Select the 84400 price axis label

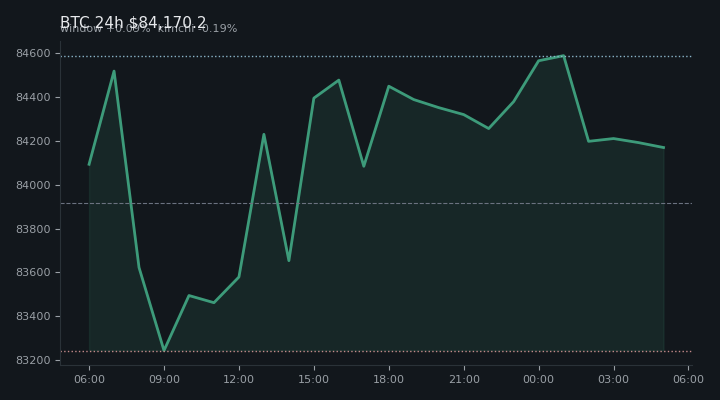pyautogui.click(x=33, y=97)
